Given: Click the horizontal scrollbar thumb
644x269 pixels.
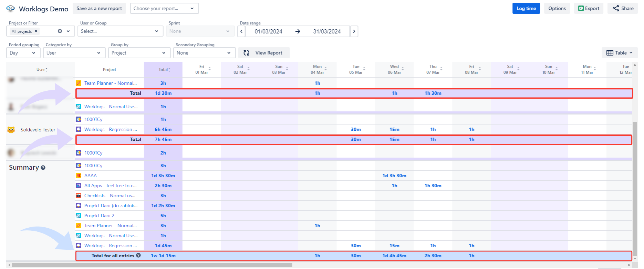Looking at the screenshot, I should 152,265.
